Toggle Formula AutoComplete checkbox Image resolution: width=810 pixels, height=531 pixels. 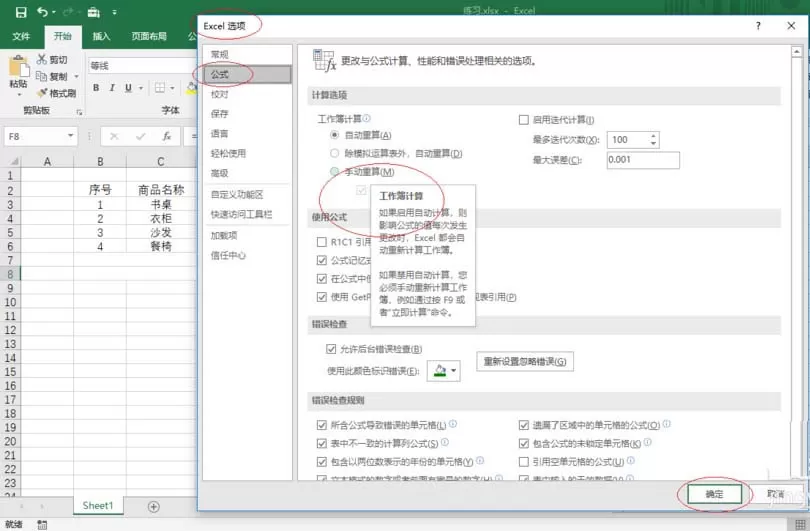321,260
